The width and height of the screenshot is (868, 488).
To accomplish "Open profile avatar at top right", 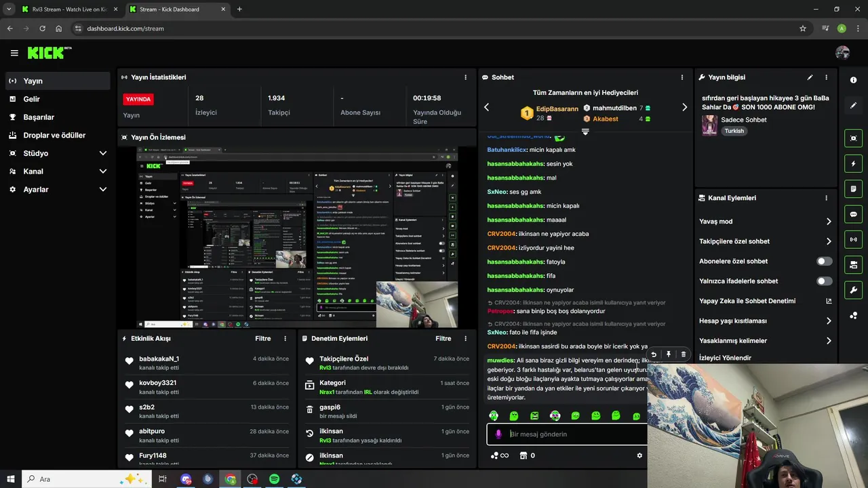I will coord(842,53).
